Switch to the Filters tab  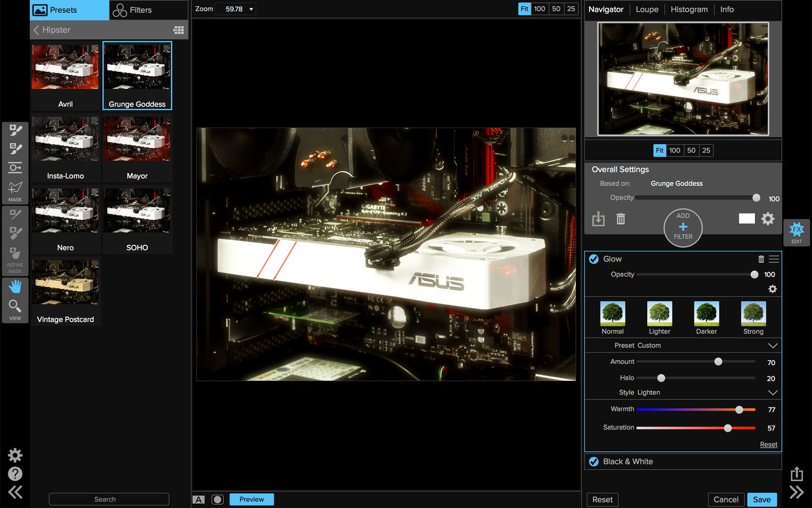pyautogui.click(x=149, y=10)
